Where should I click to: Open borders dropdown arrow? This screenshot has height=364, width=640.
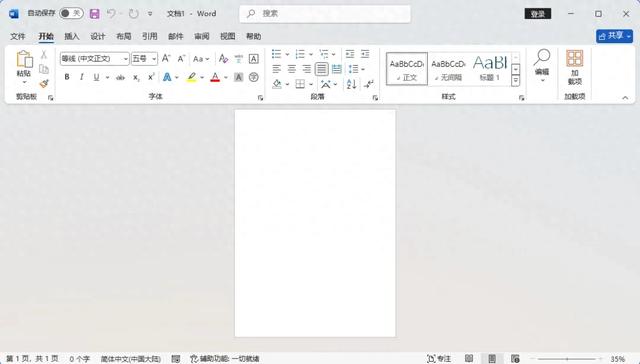tap(311, 84)
